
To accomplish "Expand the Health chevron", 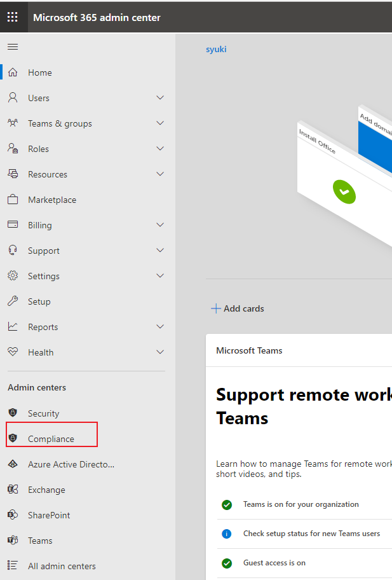I will coord(160,352).
